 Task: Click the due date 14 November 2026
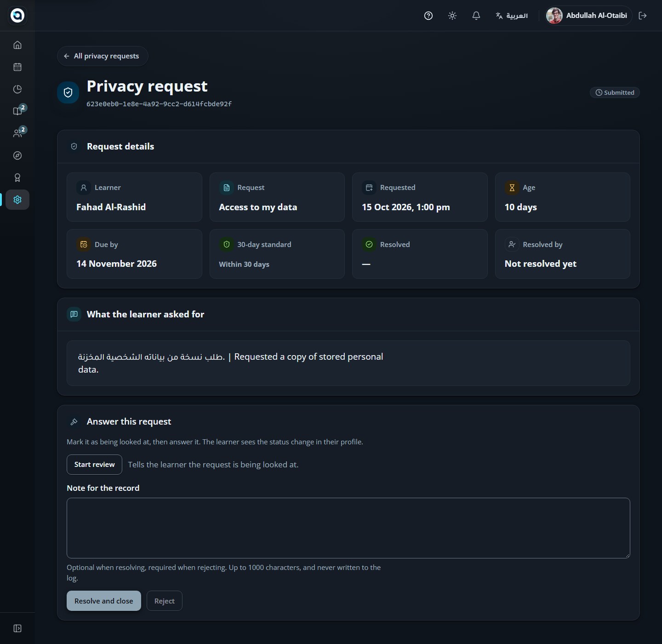click(116, 264)
